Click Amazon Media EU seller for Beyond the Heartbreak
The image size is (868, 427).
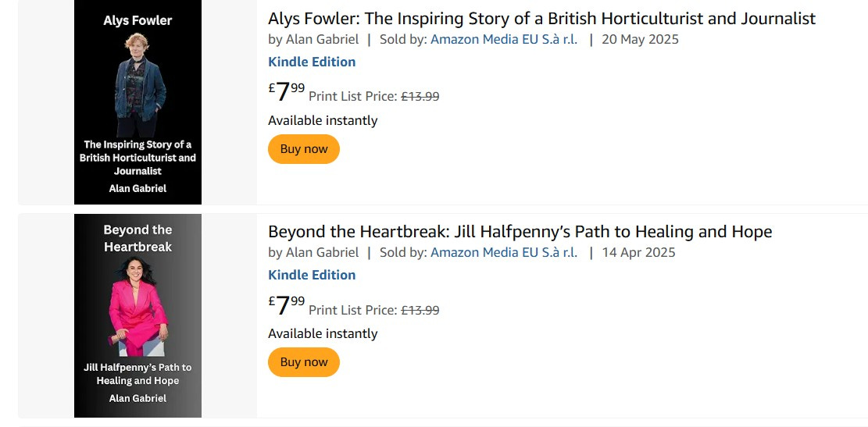(504, 252)
